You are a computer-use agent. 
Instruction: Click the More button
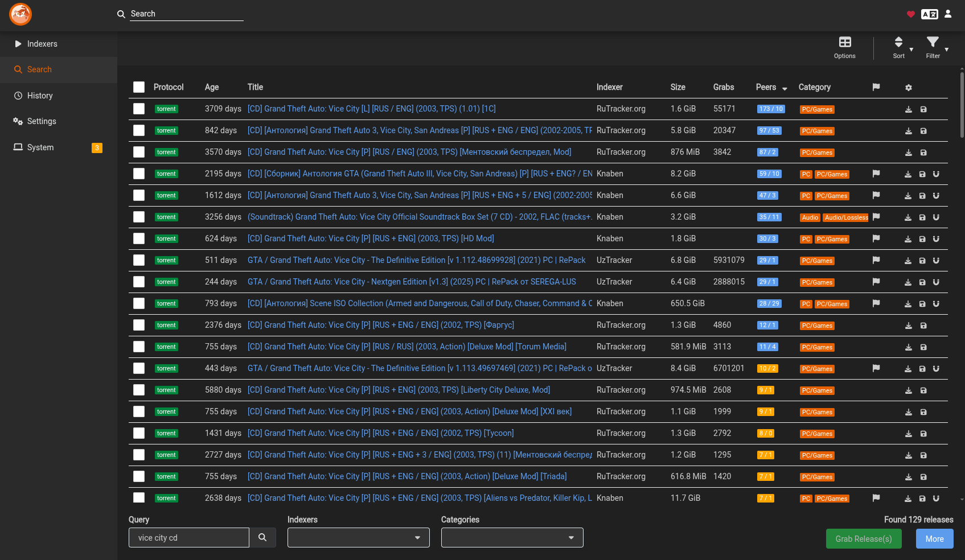(934, 539)
